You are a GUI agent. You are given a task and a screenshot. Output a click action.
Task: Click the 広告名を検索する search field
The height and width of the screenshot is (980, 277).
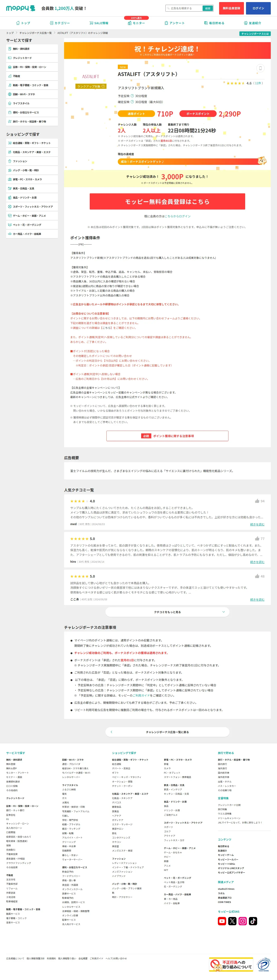(184, 8)
